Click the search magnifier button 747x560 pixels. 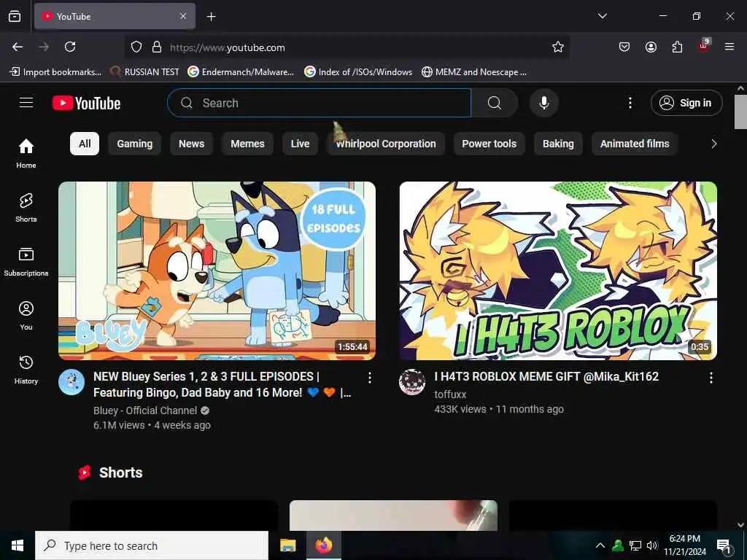click(495, 103)
